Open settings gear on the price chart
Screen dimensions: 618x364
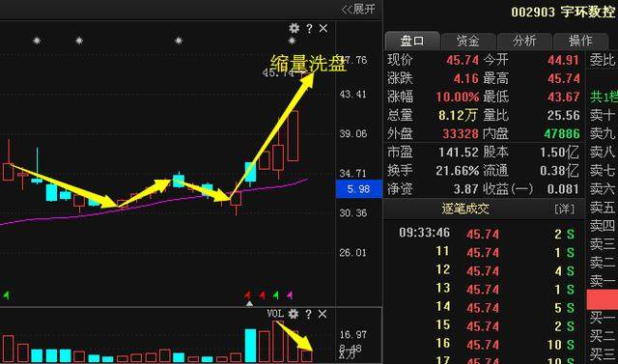(x=294, y=28)
